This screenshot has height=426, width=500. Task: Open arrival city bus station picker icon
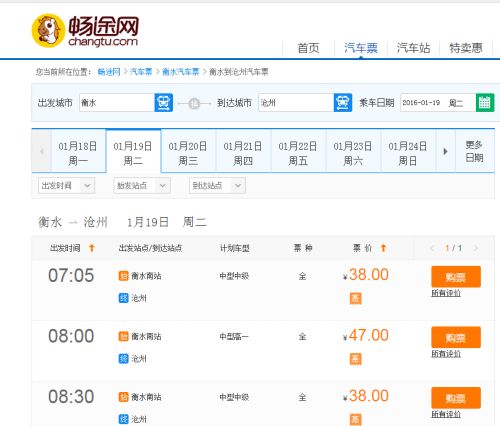[343, 102]
